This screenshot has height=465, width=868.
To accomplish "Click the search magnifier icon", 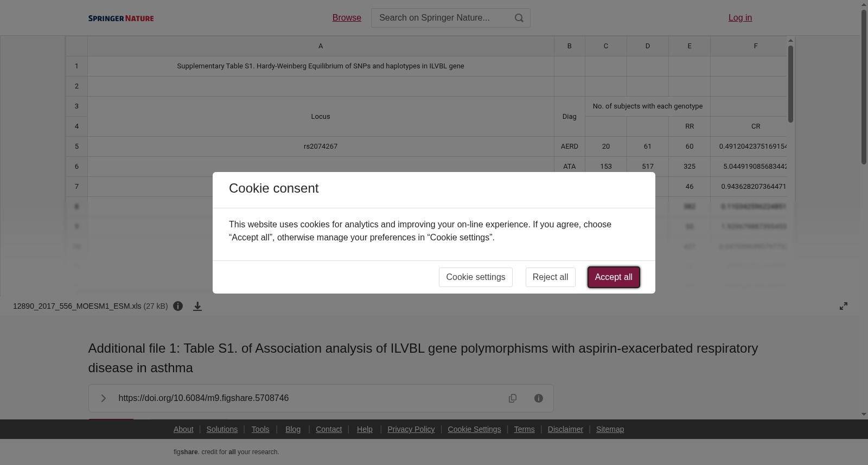I will [519, 18].
